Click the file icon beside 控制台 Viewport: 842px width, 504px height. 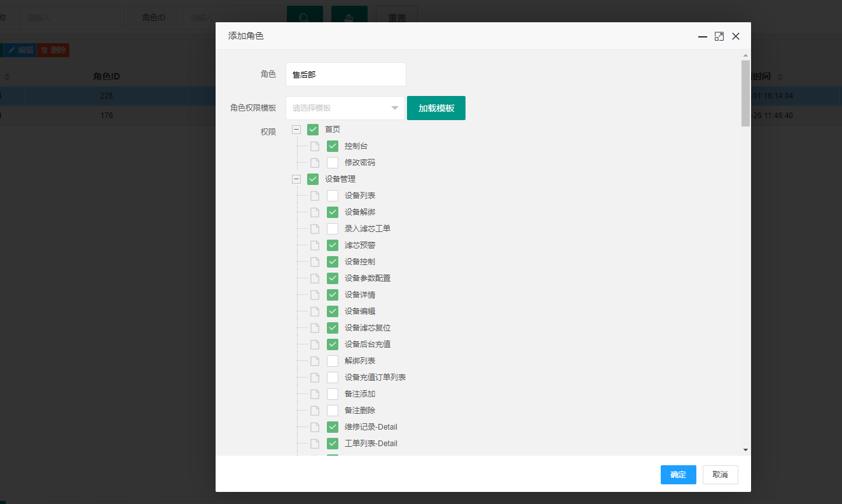point(315,146)
